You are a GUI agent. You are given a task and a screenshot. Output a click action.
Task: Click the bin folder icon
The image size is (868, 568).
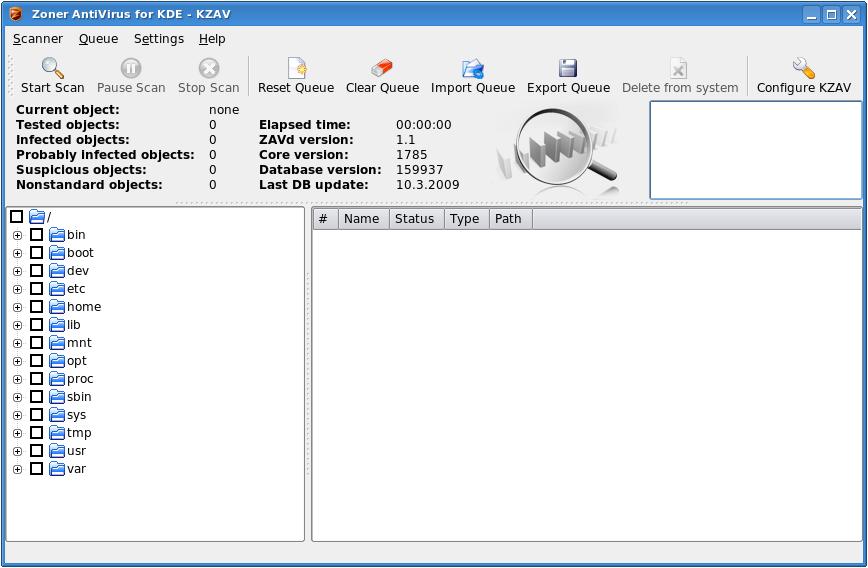57,235
